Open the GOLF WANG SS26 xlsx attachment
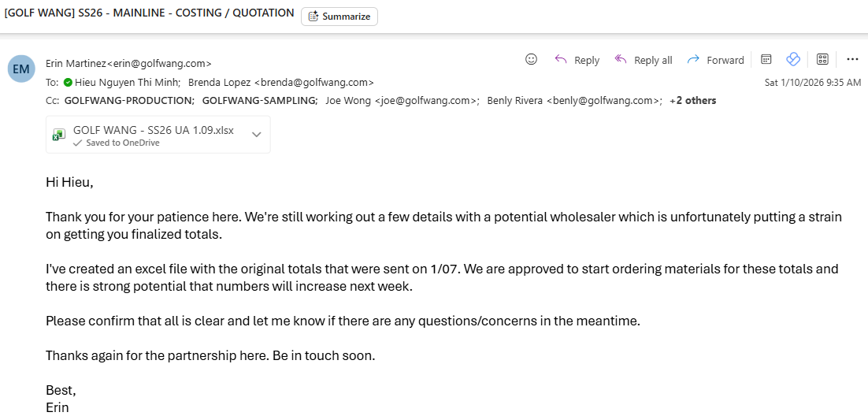 point(153,131)
